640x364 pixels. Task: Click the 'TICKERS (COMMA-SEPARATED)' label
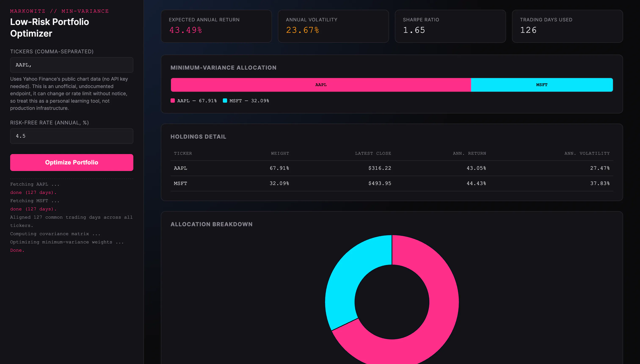click(x=52, y=51)
